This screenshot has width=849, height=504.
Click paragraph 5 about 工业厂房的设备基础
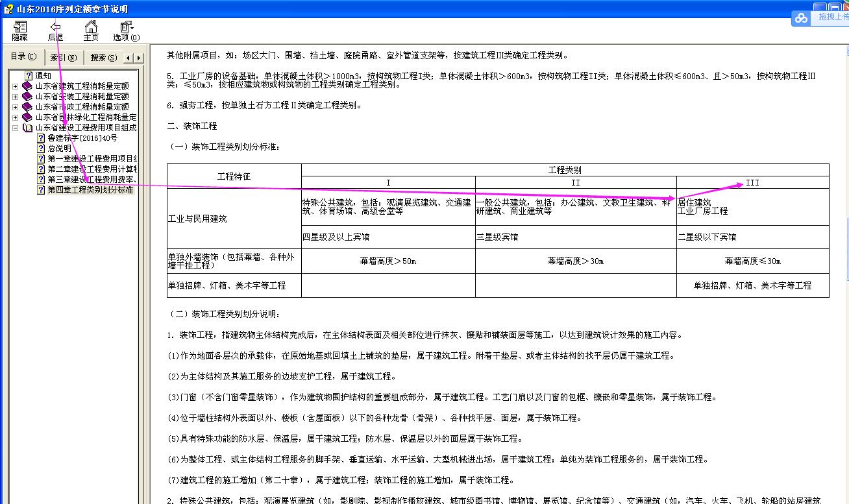(491, 80)
